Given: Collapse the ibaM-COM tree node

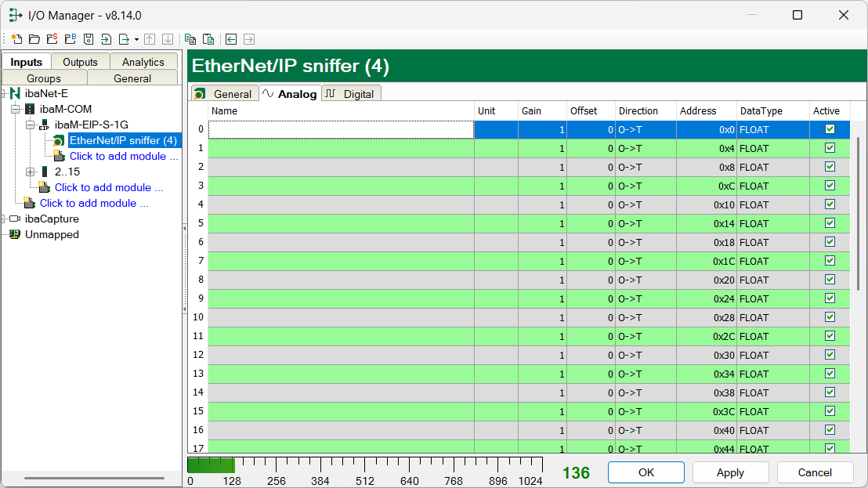Looking at the screenshot, I should 16,109.
